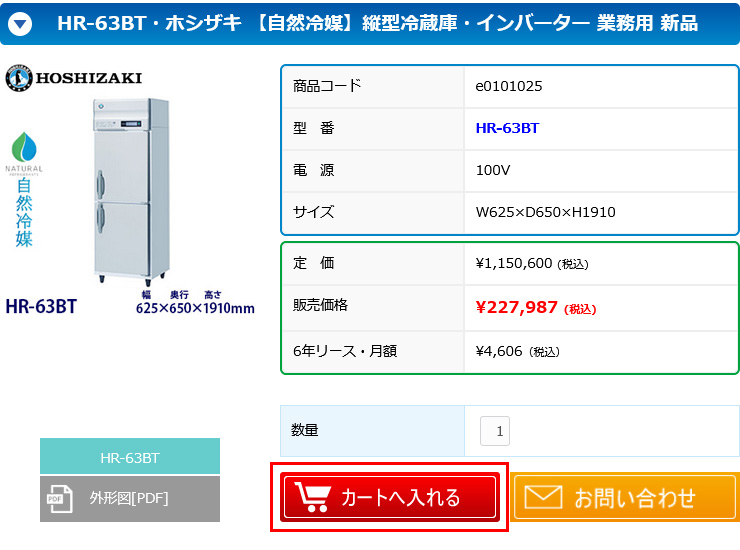Click the envelope icon on inquiry button
740x550 pixels.
tap(543, 497)
